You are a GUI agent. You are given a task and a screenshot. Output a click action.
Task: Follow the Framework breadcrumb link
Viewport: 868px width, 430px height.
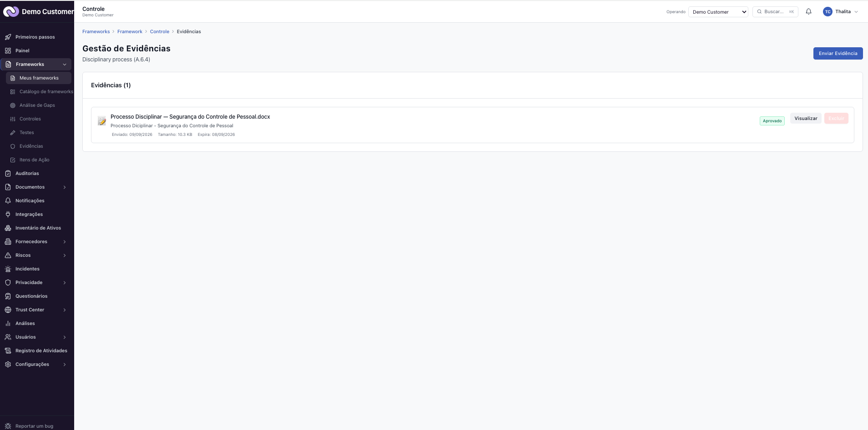tap(130, 31)
